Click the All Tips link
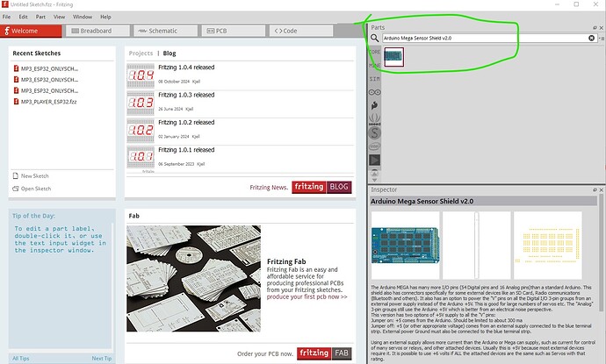 (21, 358)
